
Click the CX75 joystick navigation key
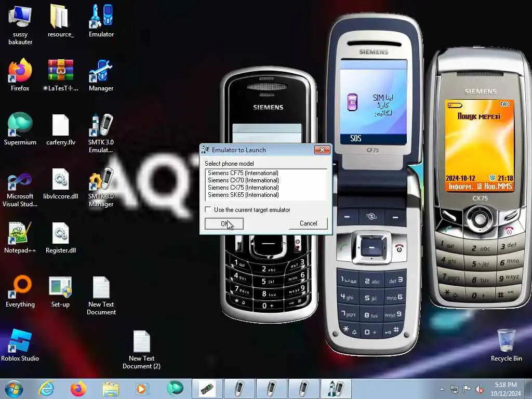point(480,218)
